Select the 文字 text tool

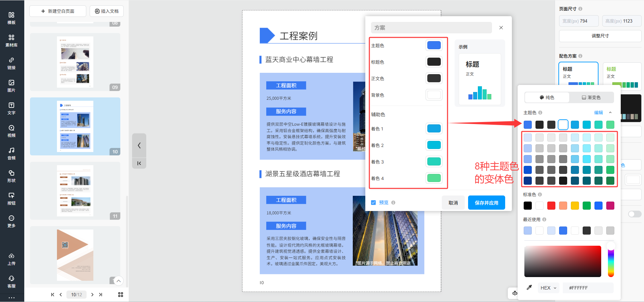(11, 108)
